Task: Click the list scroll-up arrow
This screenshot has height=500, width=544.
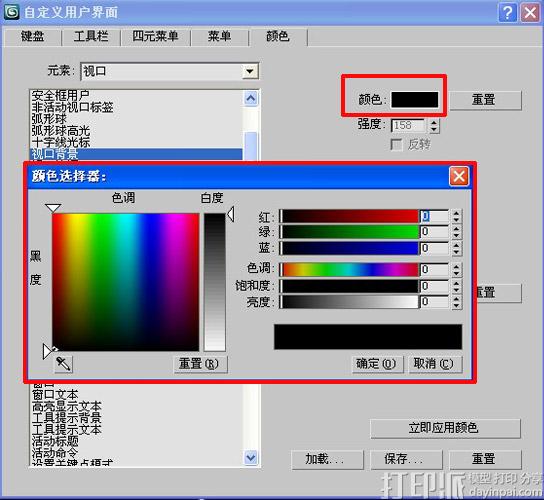Action: pyautogui.click(x=250, y=99)
